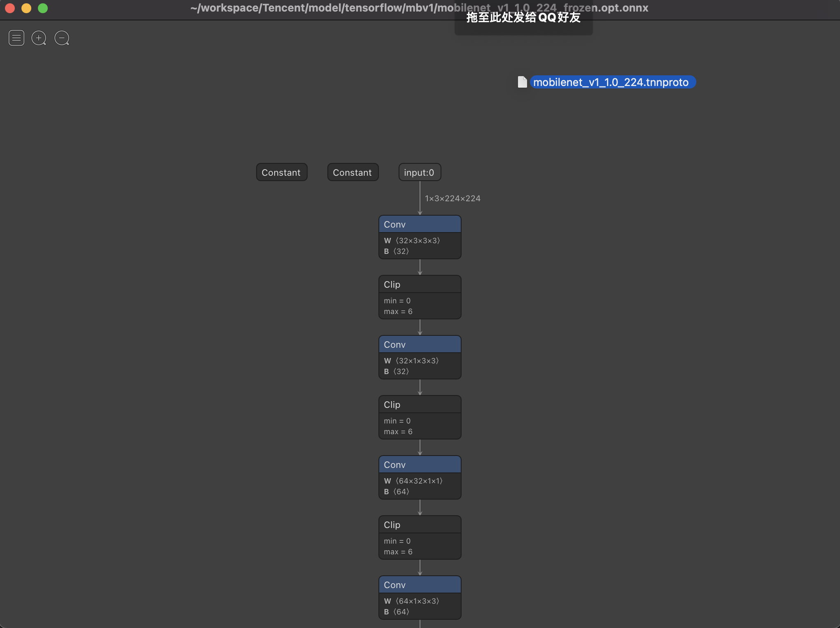840x628 pixels.
Task: Open the Netron sidebar menu
Action: (x=16, y=38)
